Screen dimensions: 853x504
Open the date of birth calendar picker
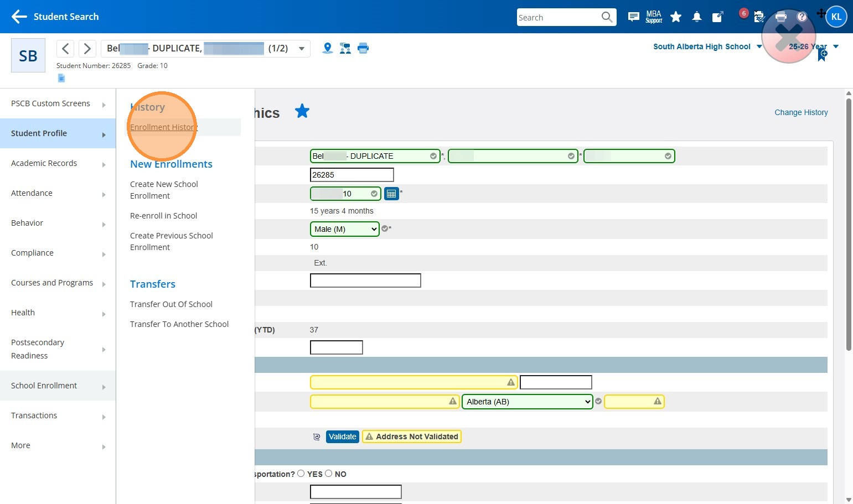pyautogui.click(x=391, y=194)
